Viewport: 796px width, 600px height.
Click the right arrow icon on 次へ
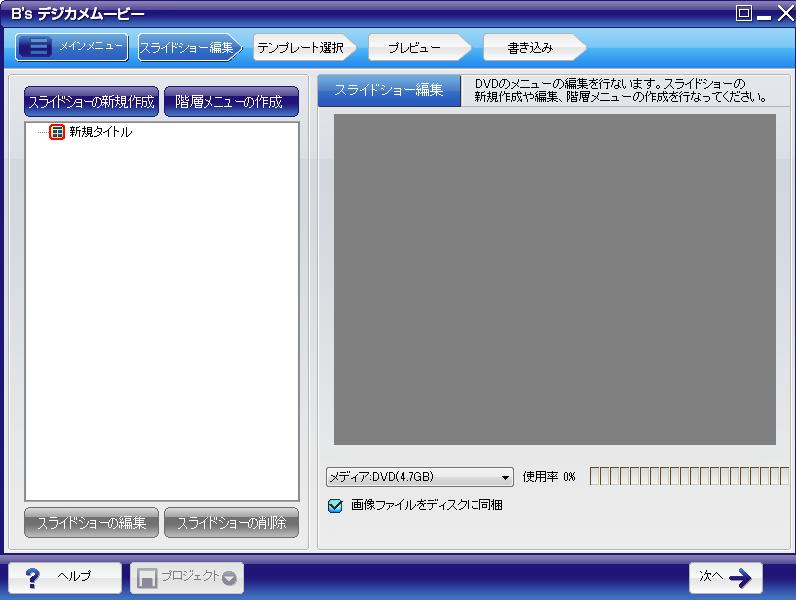[x=740, y=578]
